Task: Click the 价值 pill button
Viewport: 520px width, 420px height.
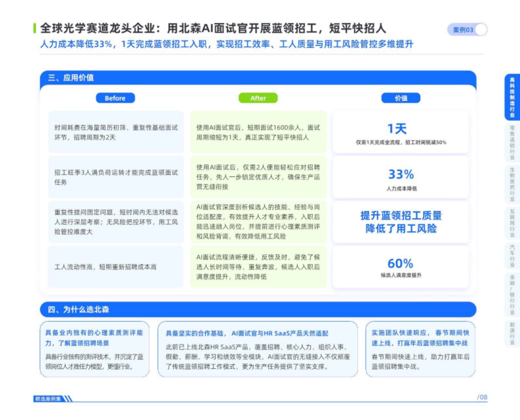Action: tap(401, 98)
